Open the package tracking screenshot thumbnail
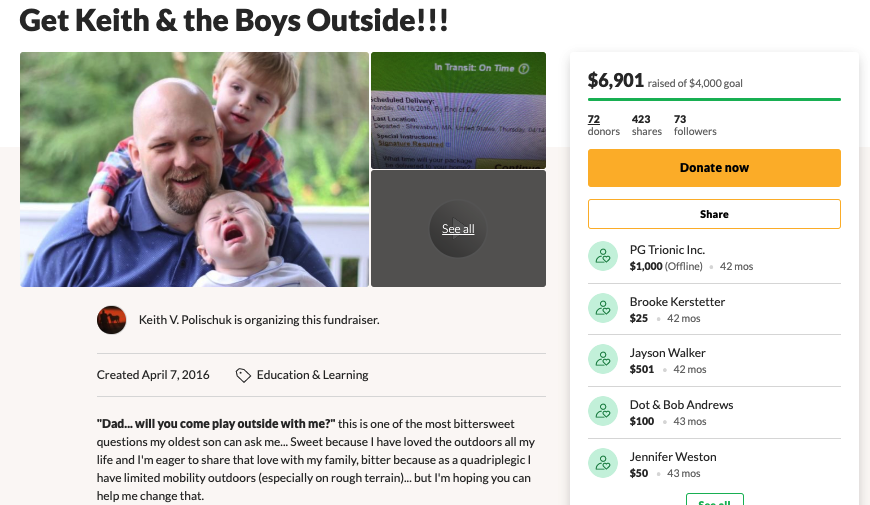The image size is (870, 505). point(458,110)
